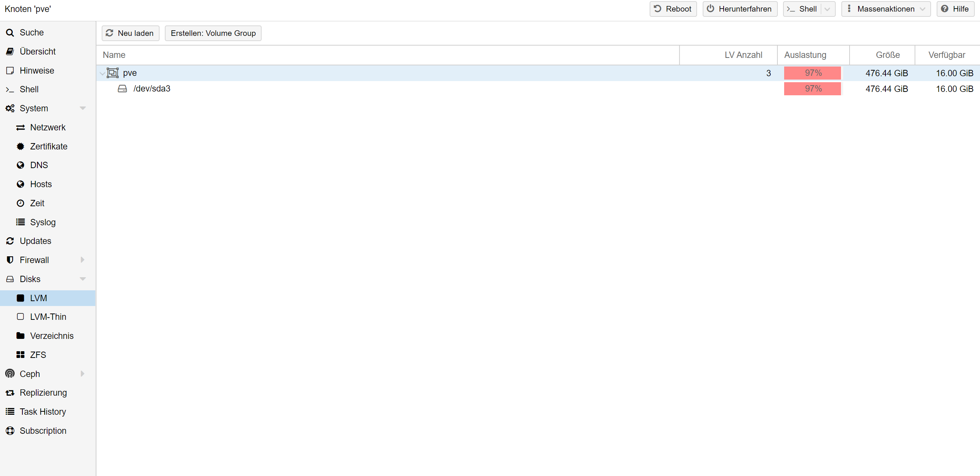Click the ZFS grid icon
The width and height of the screenshot is (980, 476).
pos(21,355)
